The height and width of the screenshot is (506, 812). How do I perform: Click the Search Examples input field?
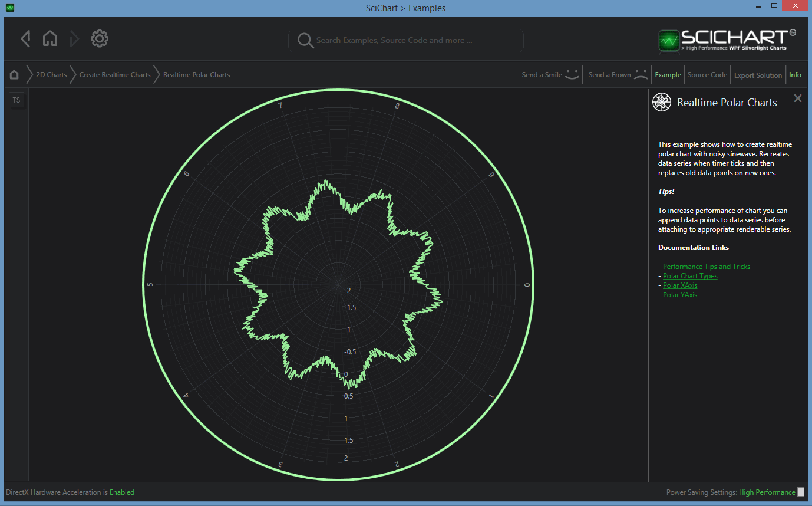(x=412, y=41)
